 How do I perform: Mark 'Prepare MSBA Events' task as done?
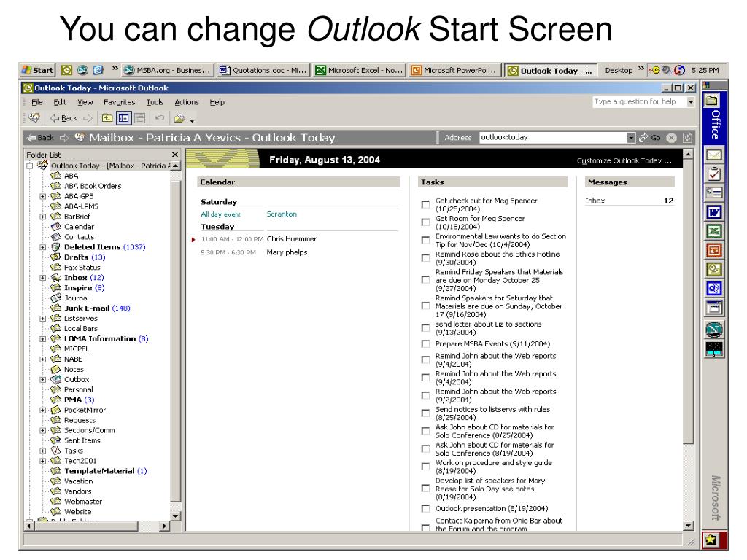coord(425,344)
